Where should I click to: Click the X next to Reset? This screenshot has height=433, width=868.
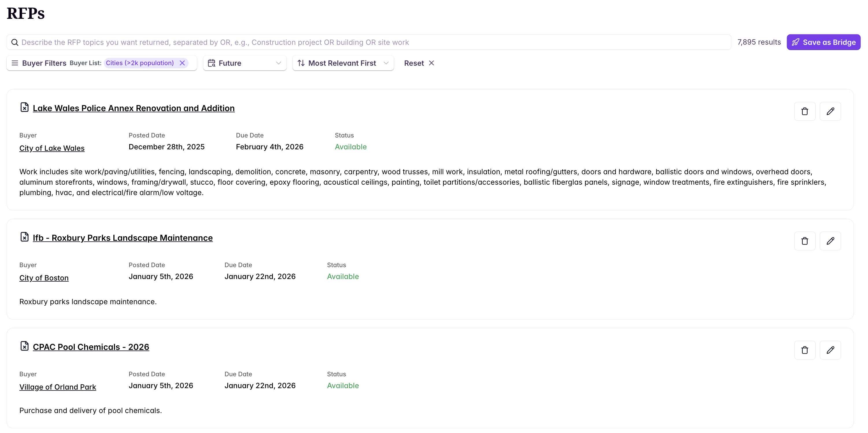click(x=432, y=63)
